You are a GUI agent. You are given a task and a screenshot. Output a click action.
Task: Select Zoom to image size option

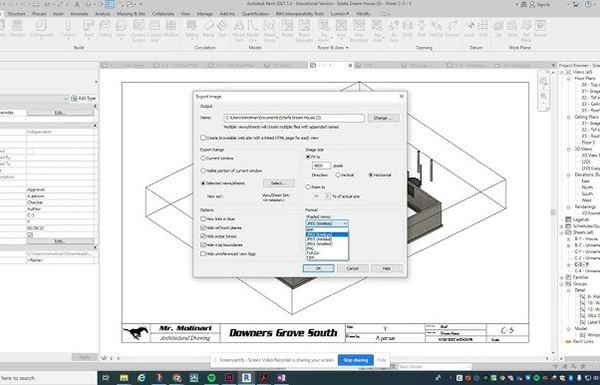(308, 187)
